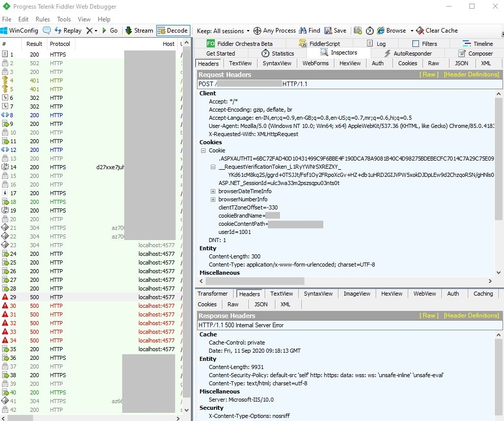Image resolution: width=504 pixels, height=421 pixels.
Task: Open the File menu
Action: pos(7,19)
